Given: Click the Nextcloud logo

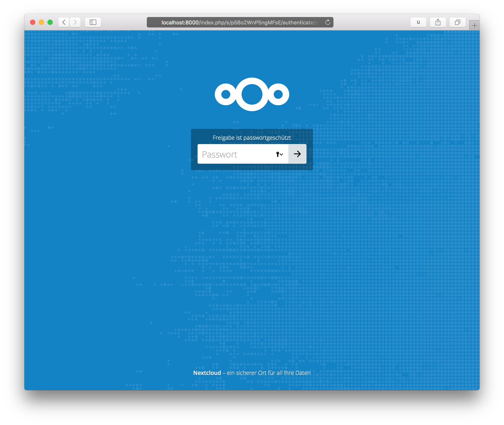Looking at the screenshot, I should [x=252, y=94].
